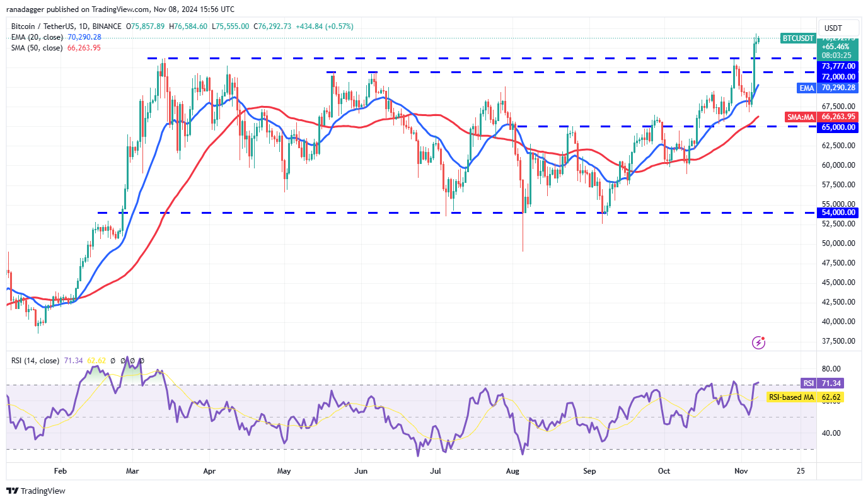The width and height of the screenshot is (868, 502).
Task: Select the 65,000.00 price level label
Action: click(x=838, y=127)
